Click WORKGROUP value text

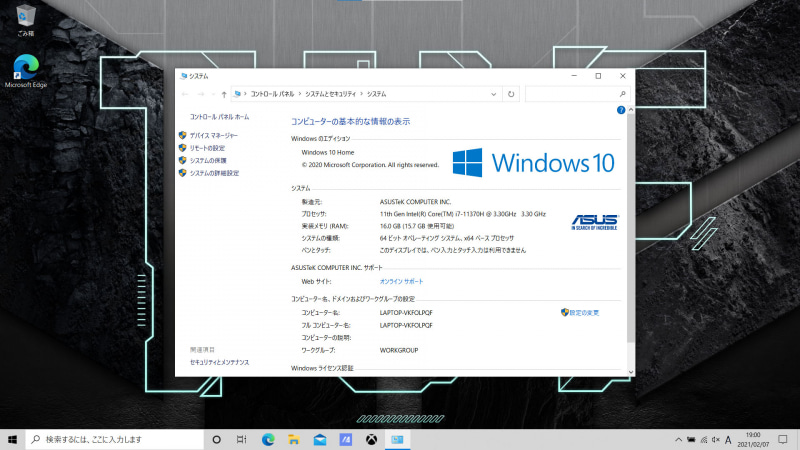tap(399, 351)
